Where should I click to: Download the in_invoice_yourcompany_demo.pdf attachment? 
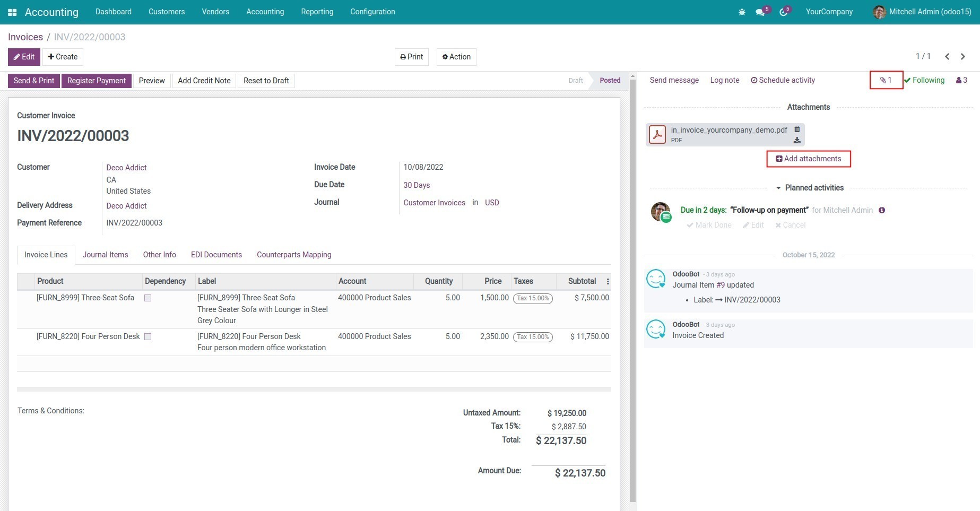[x=797, y=140]
